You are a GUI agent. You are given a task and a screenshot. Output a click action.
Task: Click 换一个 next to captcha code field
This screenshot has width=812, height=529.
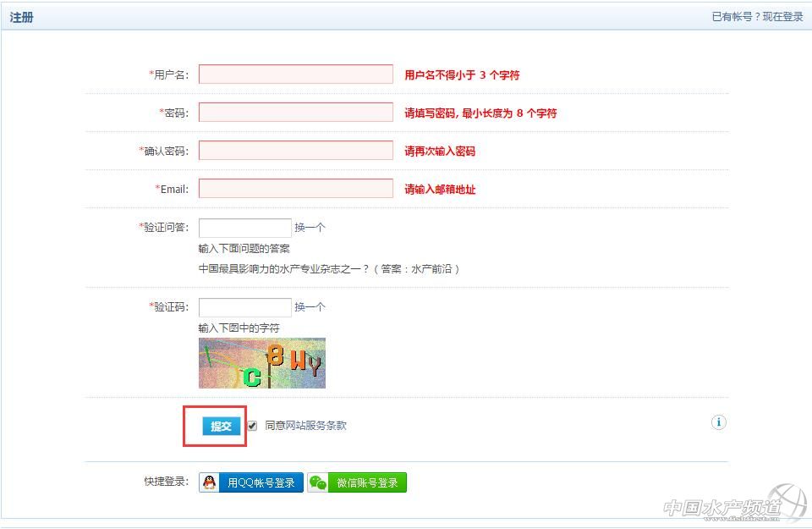(310, 306)
